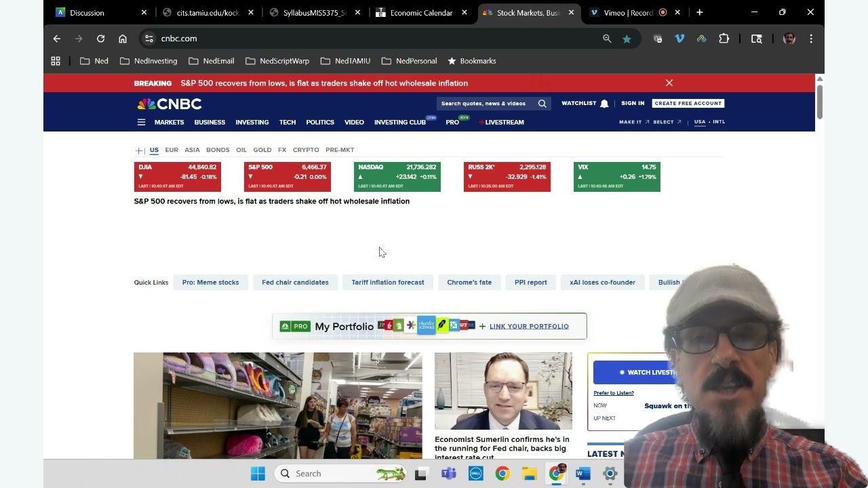The image size is (868, 488).
Task: Open Microsoft Word from the taskbar
Action: (x=583, y=474)
